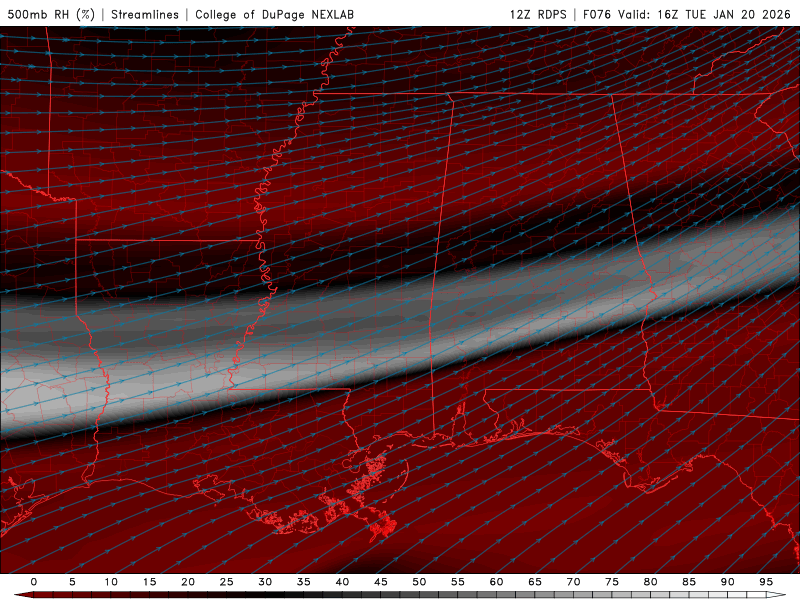800x600 pixels.
Task: Click 'Valid: 16Z TUE JAN 20 2026' text
Action: pos(705,14)
